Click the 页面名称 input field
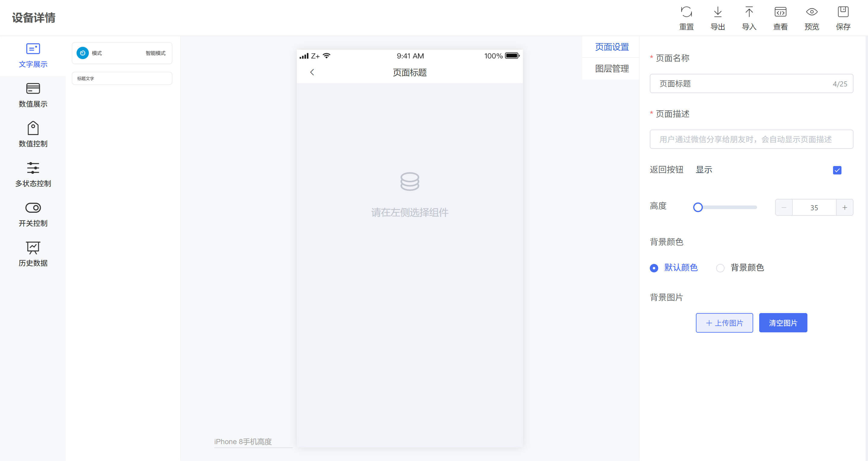 [x=751, y=83]
